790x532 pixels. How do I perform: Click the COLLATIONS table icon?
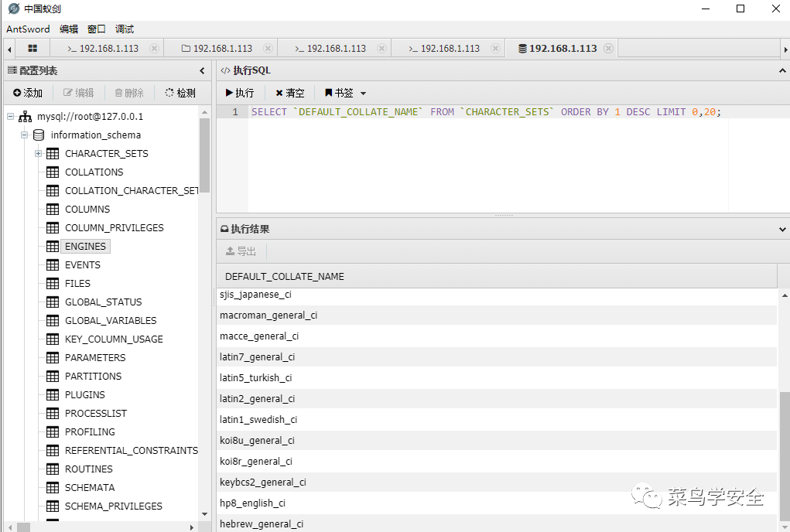coord(53,172)
